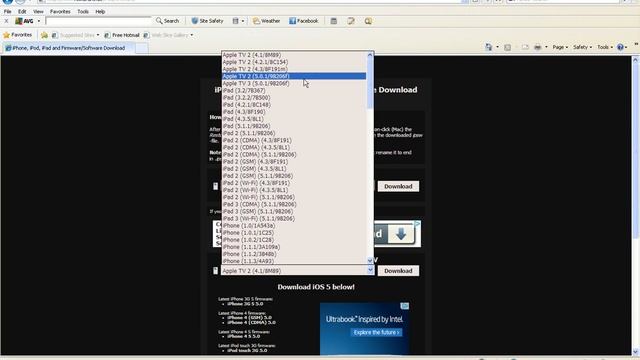Click Add to Favorites Bar star icon

click(44, 35)
